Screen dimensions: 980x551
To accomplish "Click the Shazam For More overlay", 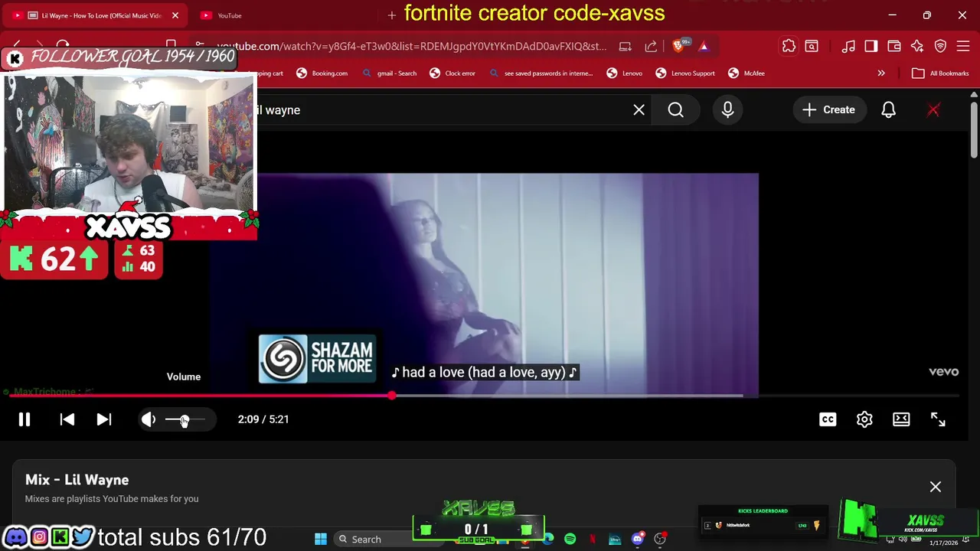I will [x=317, y=358].
